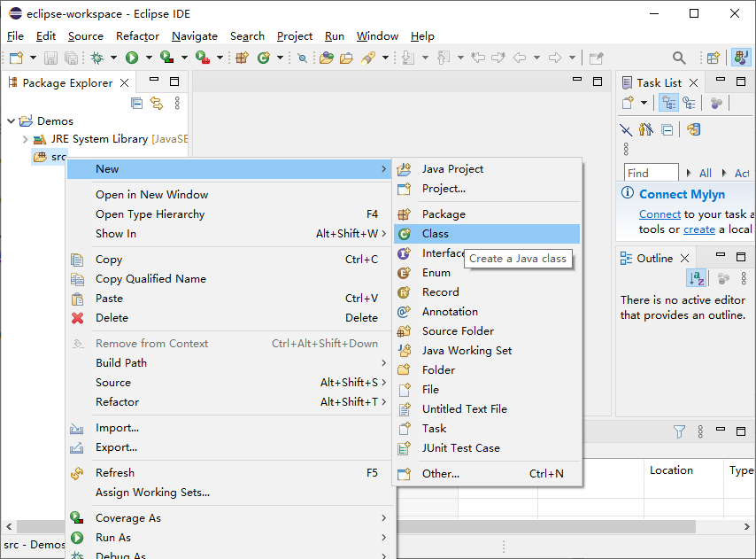Click the Debug bug icon in toolbar
Viewport: 756px width, 559px height.
coord(96,58)
